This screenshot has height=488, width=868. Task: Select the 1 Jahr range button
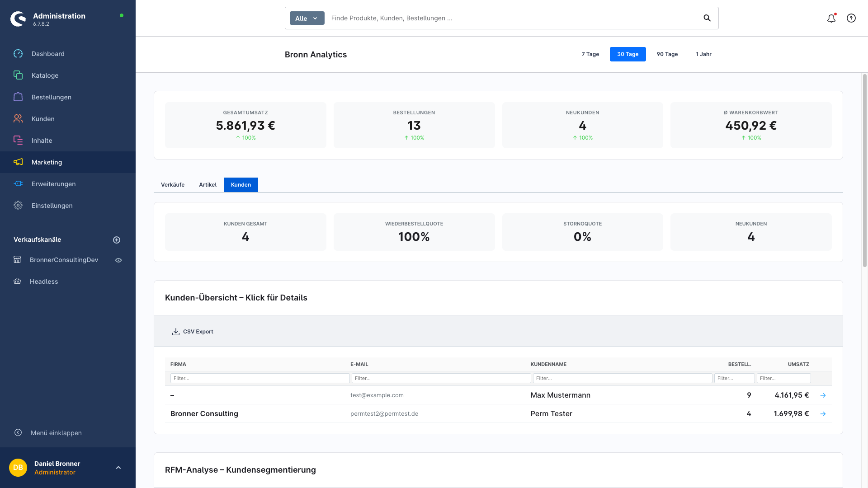coord(703,54)
